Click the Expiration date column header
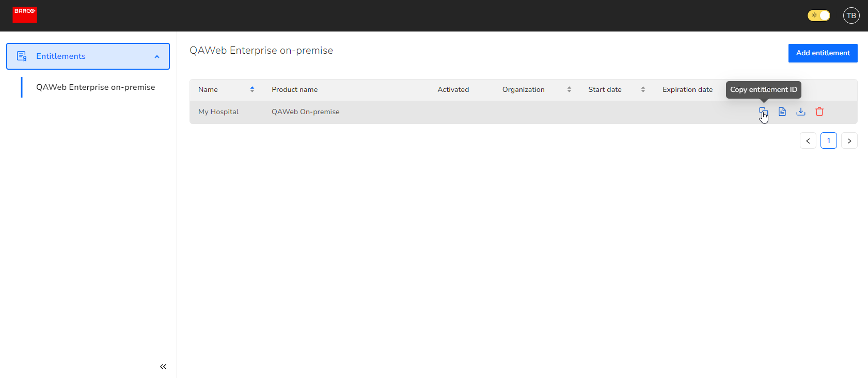Image resolution: width=868 pixels, height=378 pixels. (687, 89)
